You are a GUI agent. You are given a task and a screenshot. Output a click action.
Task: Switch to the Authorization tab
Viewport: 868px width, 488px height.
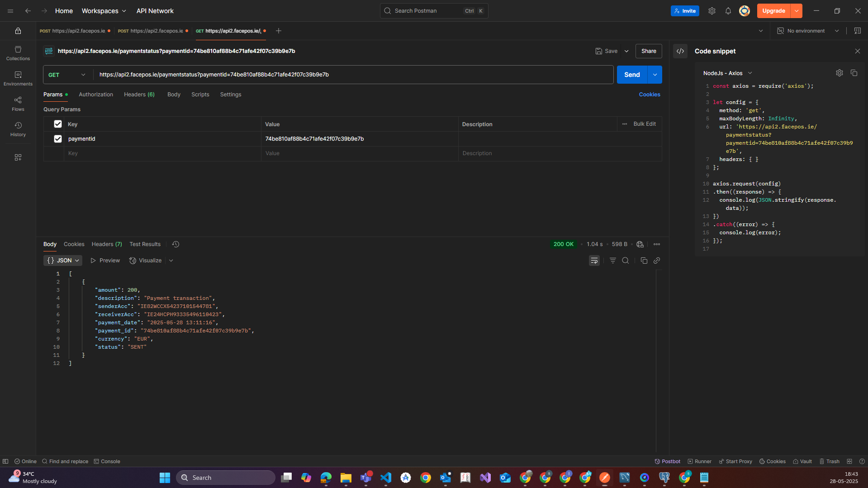point(96,95)
